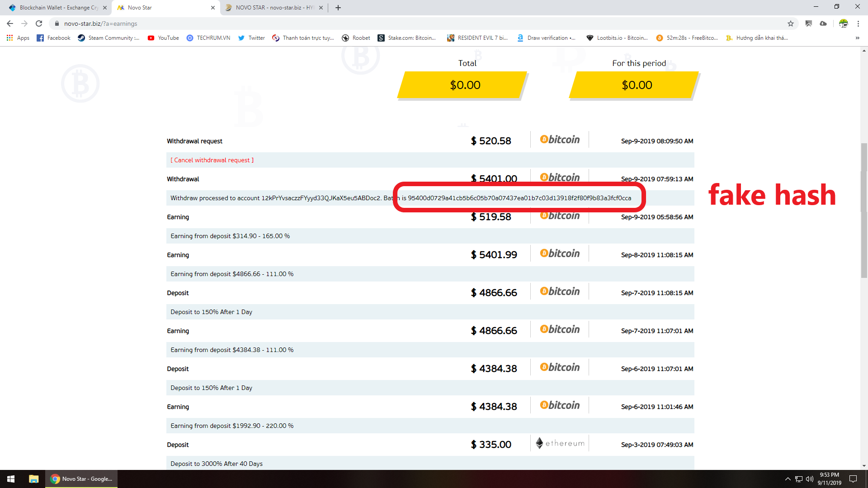Click Cancel withdrawal request link
Viewport: 868px width, 488px height.
[212, 160]
